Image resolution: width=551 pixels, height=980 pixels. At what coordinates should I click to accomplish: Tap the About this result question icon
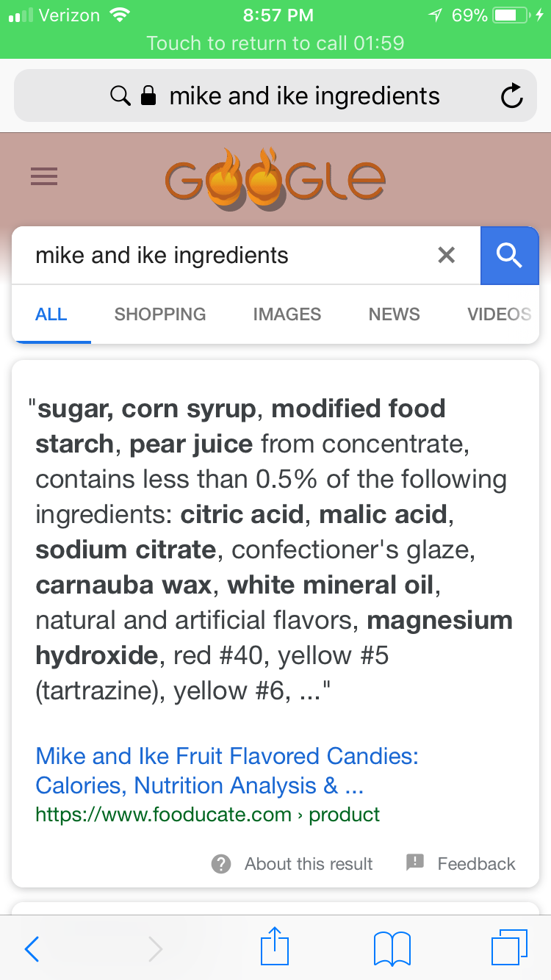[x=221, y=864]
